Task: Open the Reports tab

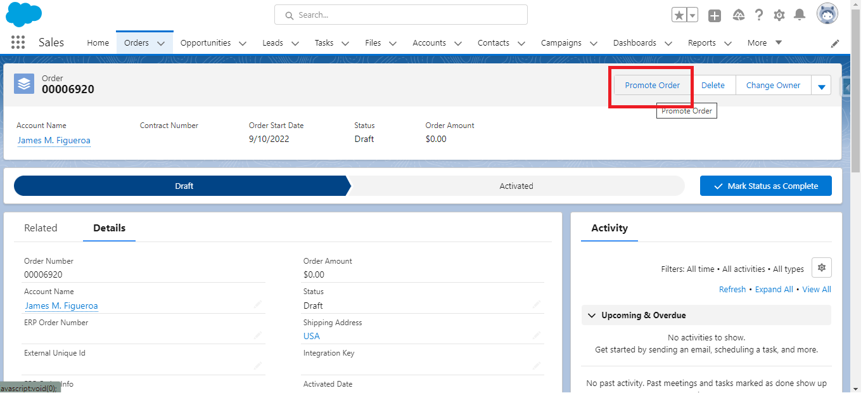Action: coord(702,42)
